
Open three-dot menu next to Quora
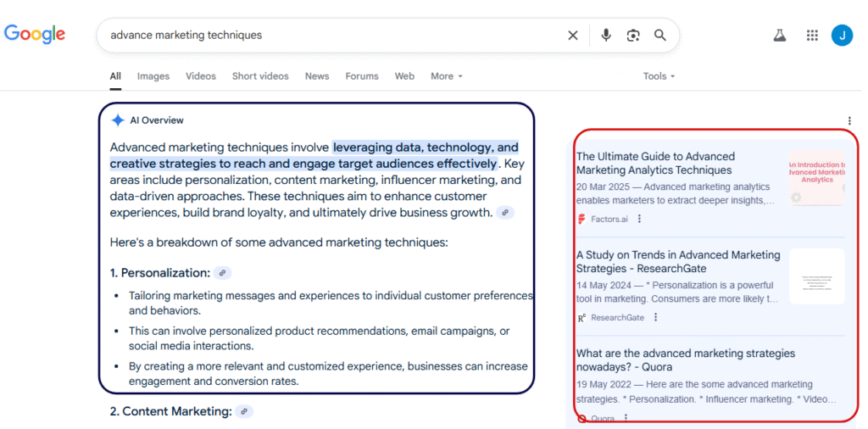click(x=626, y=419)
